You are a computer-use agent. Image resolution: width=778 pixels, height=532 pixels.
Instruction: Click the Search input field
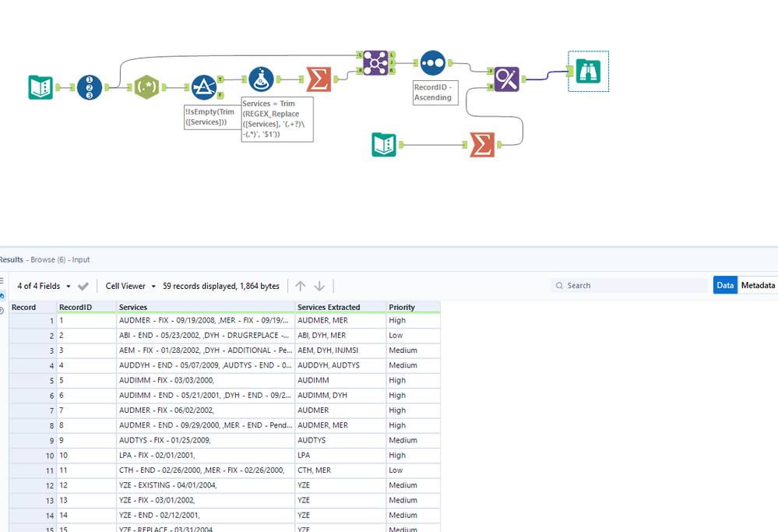tap(629, 285)
